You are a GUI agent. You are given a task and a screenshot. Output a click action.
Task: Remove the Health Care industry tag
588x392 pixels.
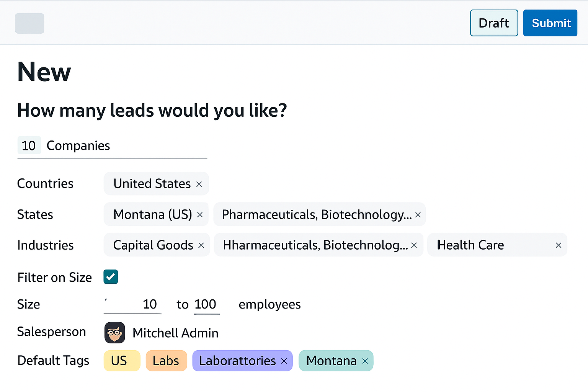[559, 245]
